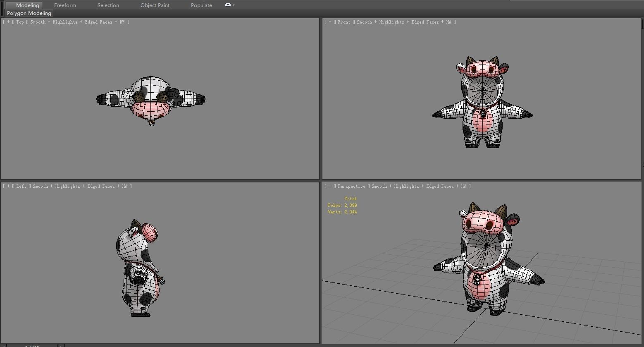Open the [+] menu of Top viewport

pos(8,22)
